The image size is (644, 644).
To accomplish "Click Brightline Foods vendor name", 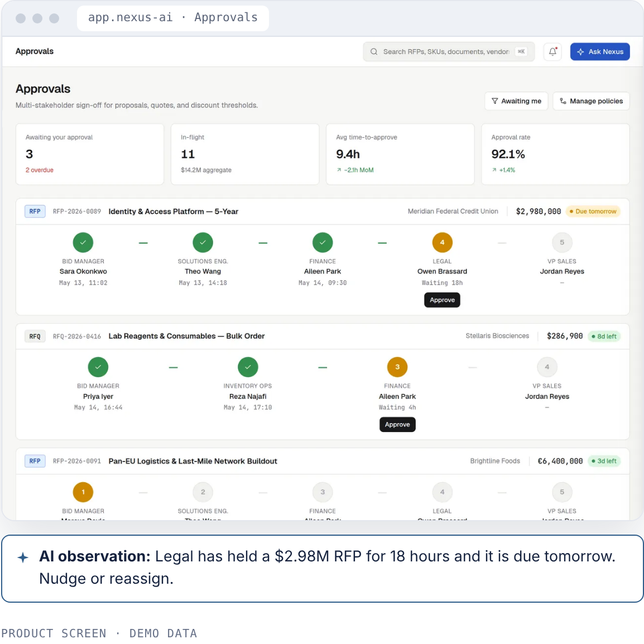I will 495,461.
